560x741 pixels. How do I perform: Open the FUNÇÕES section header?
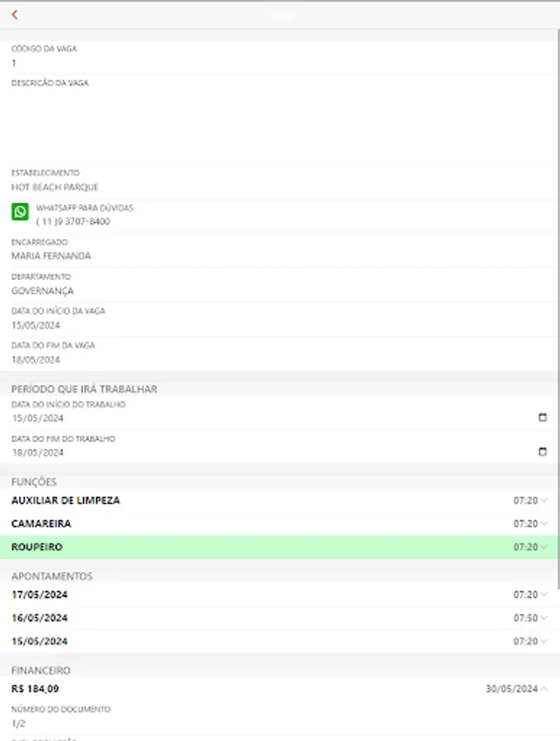click(31, 482)
